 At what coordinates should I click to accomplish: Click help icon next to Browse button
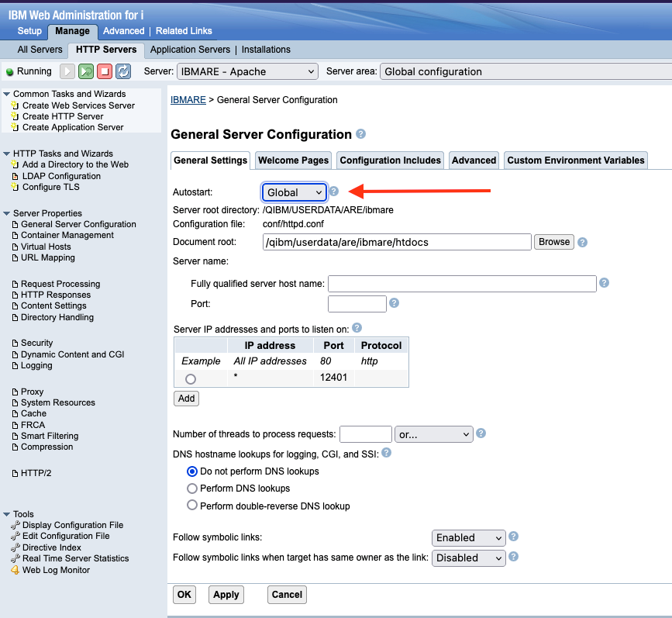[x=582, y=242]
